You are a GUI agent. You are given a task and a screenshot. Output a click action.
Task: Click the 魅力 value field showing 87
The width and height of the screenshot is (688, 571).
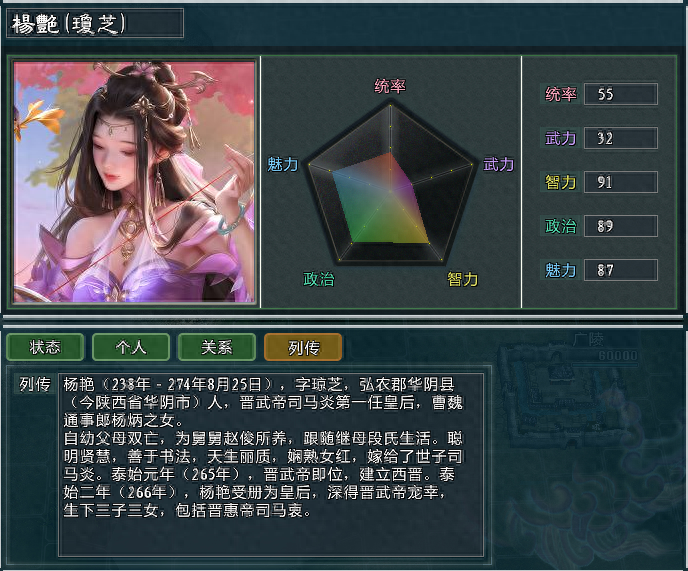tap(620, 270)
